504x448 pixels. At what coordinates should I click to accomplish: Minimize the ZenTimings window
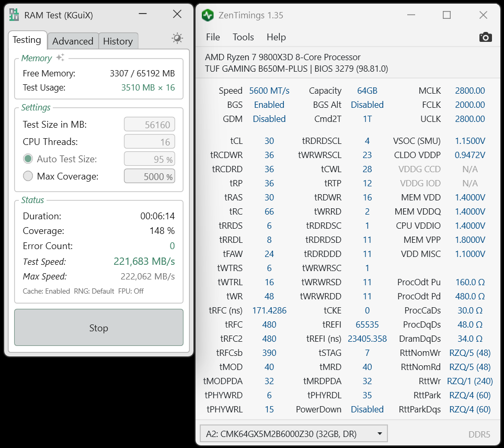pos(411,15)
